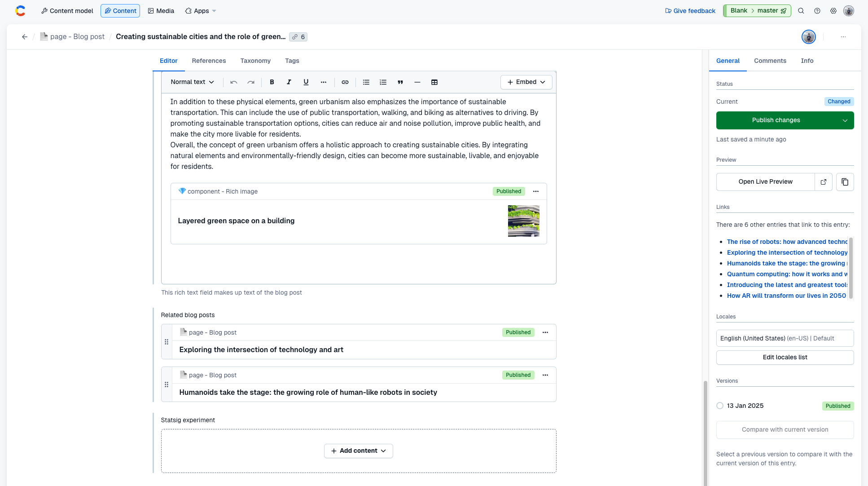Viewport: 868px width, 486px height.
Task: Insert a table in the rich text
Action: tap(434, 82)
